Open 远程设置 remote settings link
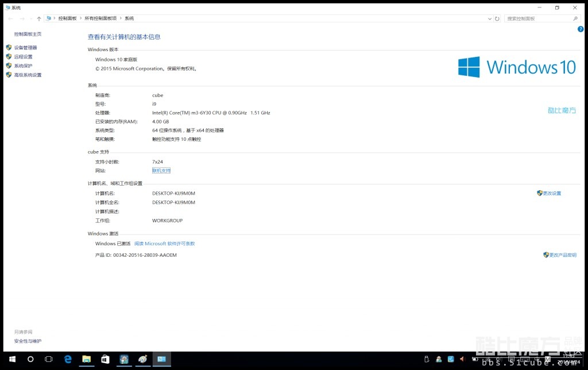The width and height of the screenshot is (588, 370). pos(23,57)
